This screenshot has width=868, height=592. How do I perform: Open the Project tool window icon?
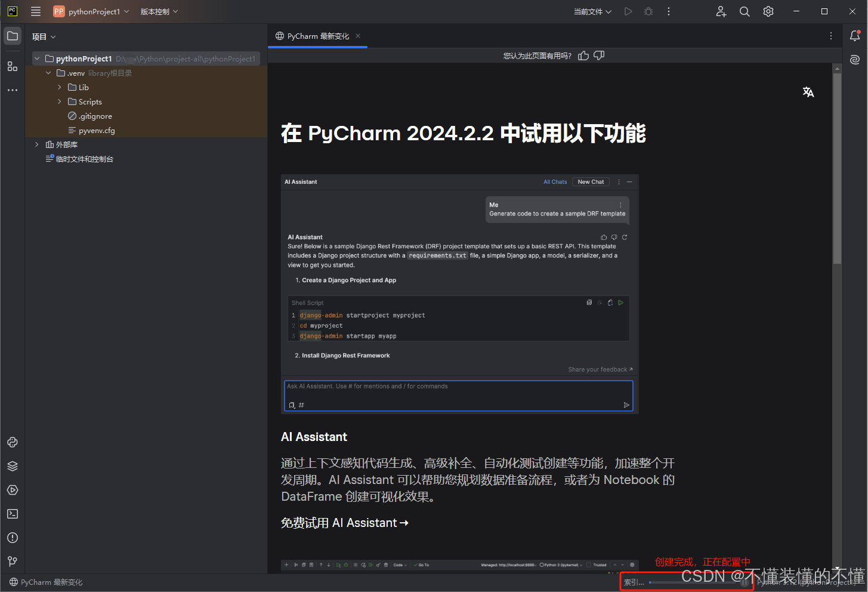13,36
